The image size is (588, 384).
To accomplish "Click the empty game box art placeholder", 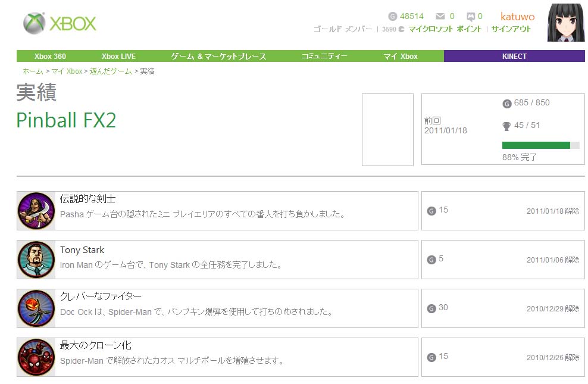I will (x=387, y=129).
